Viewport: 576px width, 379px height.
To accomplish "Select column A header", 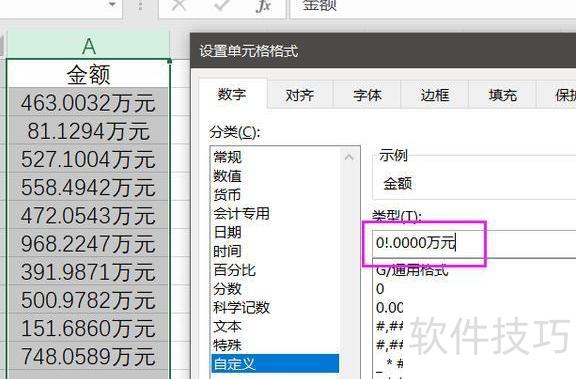I will tap(89, 46).
